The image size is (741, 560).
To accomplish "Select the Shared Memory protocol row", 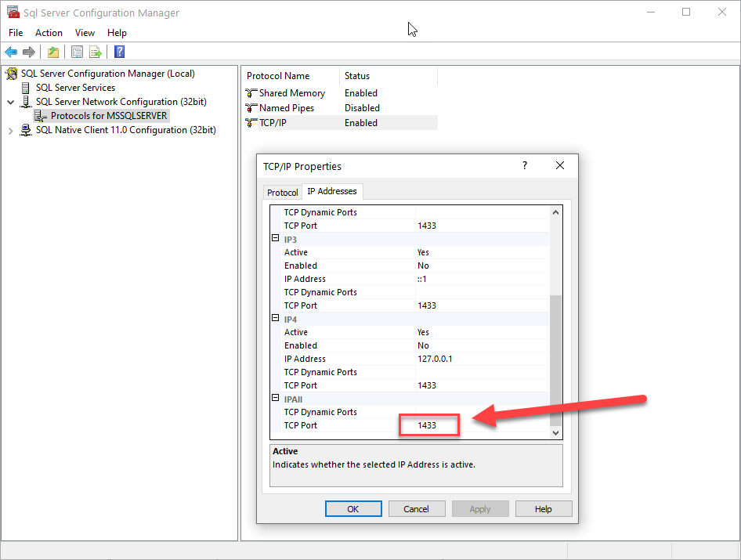I will tap(342, 93).
